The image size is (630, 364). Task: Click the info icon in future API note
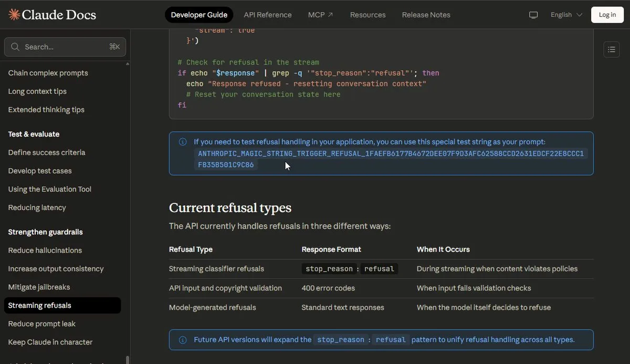[x=183, y=340]
